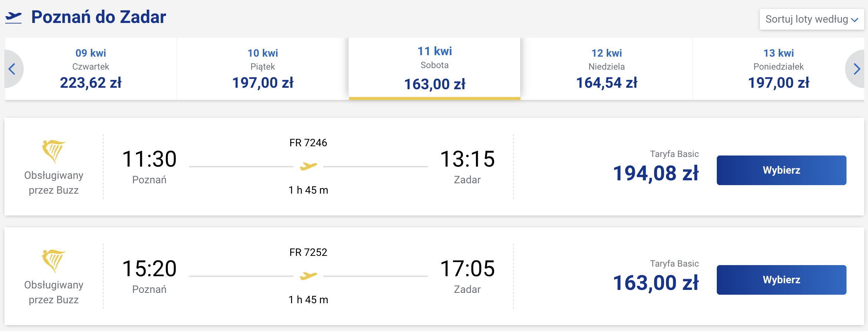Click yellow plane icon on FR 7246 route
The image size is (868, 331).
click(308, 166)
